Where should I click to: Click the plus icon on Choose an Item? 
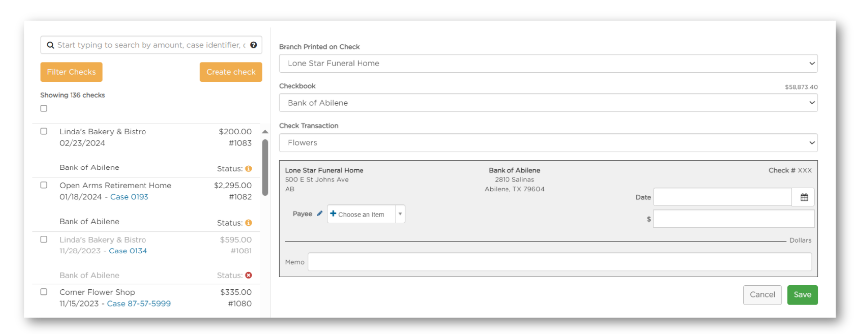[333, 214]
